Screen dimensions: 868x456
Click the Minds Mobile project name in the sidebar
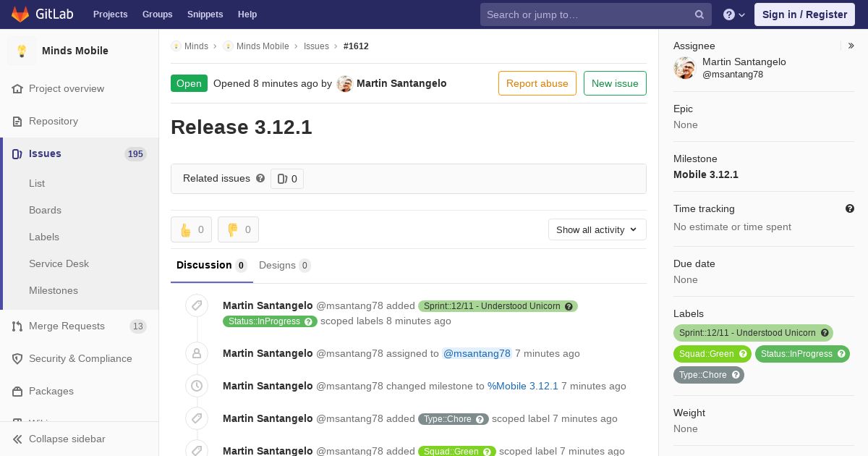tap(75, 51)
